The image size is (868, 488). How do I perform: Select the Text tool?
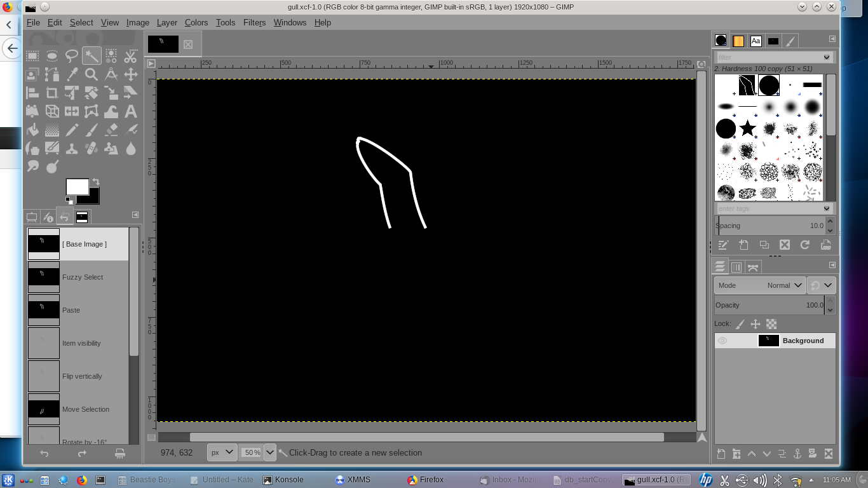coord(131,111)
